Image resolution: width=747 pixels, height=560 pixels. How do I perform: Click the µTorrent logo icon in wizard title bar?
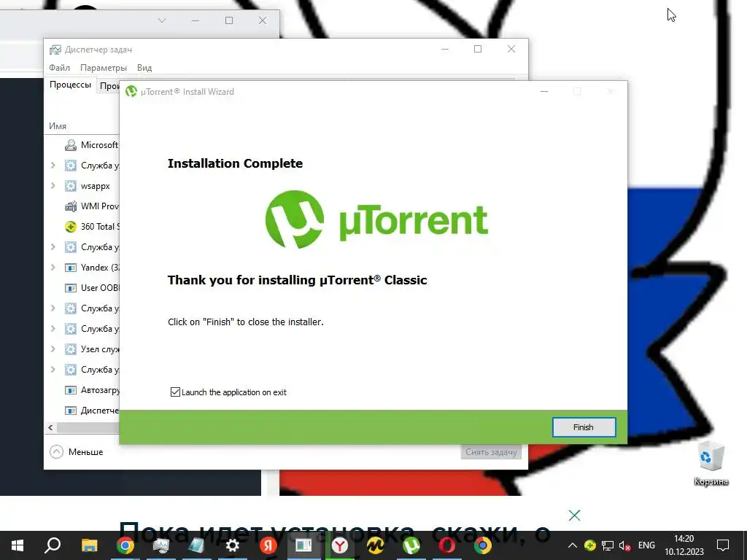coord(131,91)
